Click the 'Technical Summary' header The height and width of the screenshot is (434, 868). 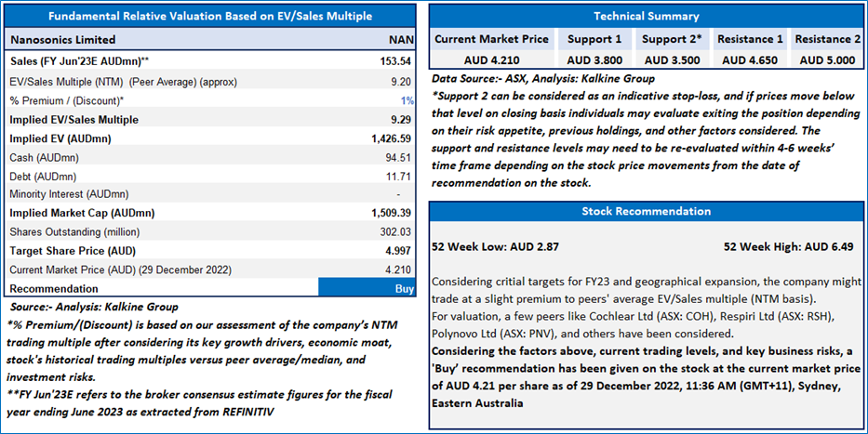(646, 16)
